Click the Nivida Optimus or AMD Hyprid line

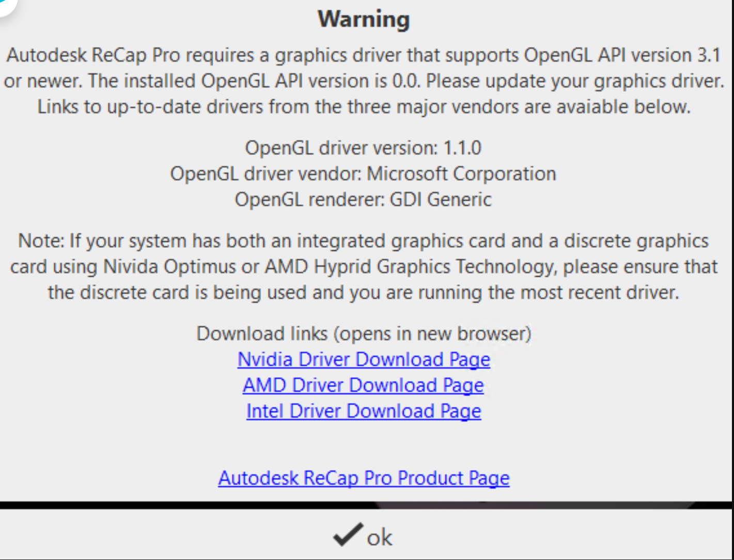click(364, 267)
